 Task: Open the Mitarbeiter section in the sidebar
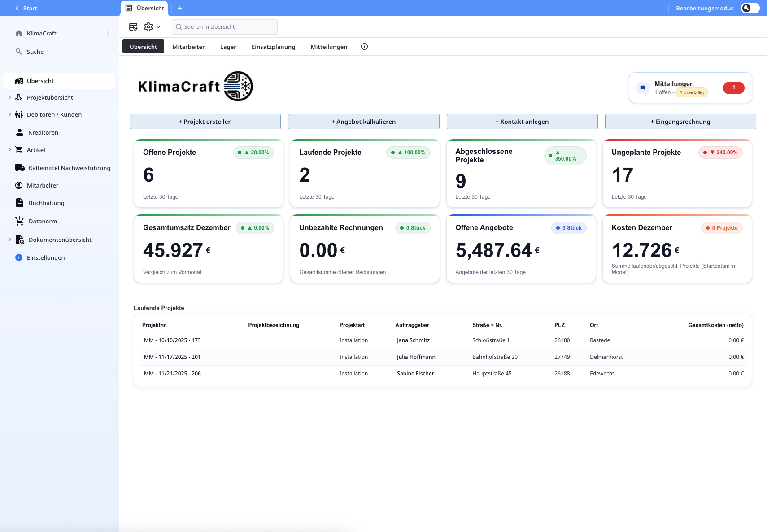pos(43,185)
